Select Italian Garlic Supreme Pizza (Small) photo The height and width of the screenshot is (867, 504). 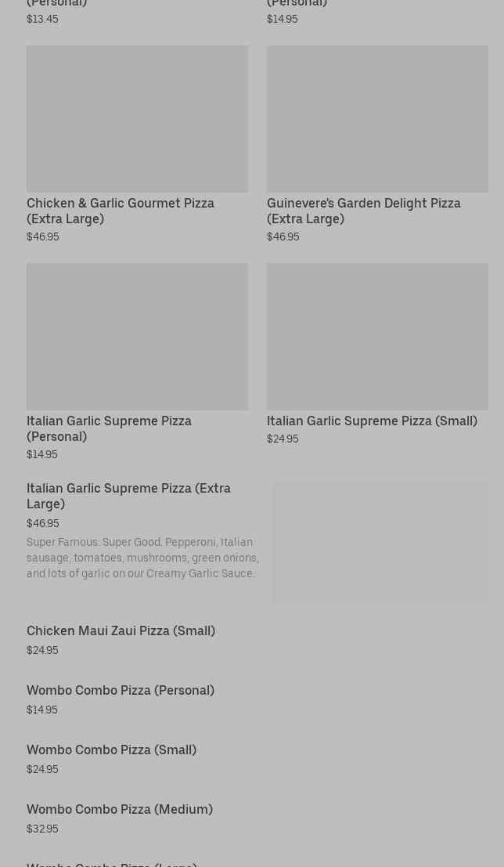click(x=377, y=336)
